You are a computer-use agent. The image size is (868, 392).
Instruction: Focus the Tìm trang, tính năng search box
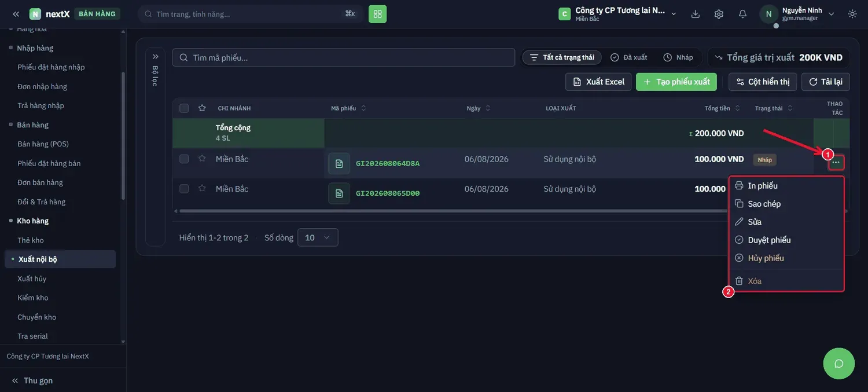250,14
